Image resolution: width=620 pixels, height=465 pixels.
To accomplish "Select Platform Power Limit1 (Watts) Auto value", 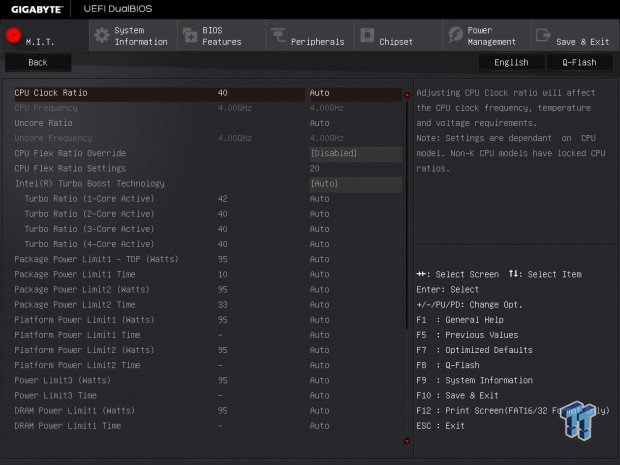I will point(319,320).
